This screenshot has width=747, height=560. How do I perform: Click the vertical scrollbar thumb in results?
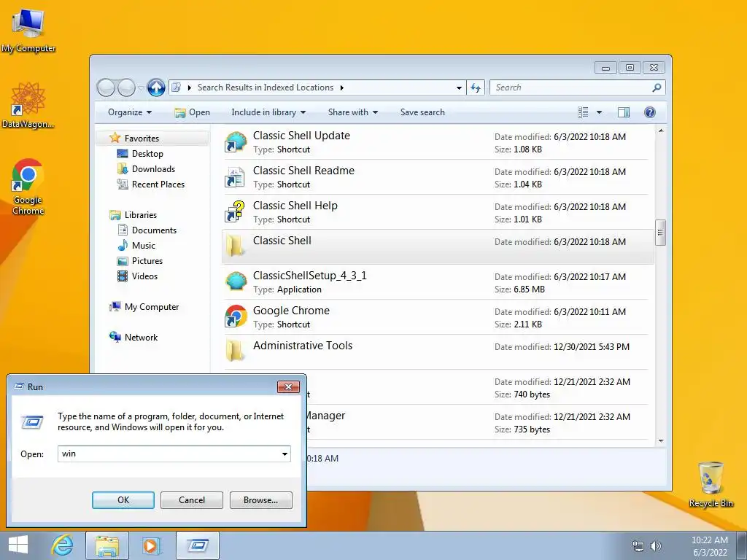pyautogui.click(x=660, y=233)
